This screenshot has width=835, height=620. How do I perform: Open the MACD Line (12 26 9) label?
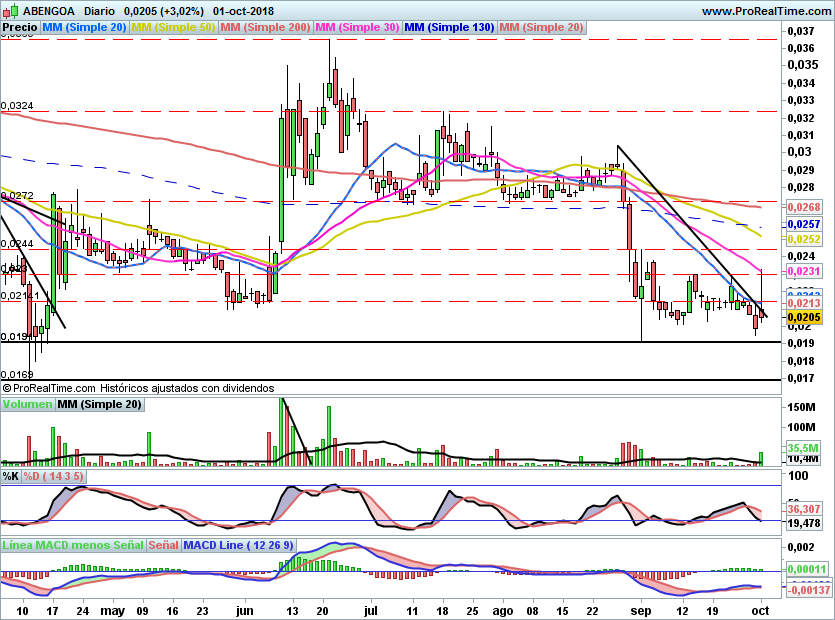pos(239,545)
